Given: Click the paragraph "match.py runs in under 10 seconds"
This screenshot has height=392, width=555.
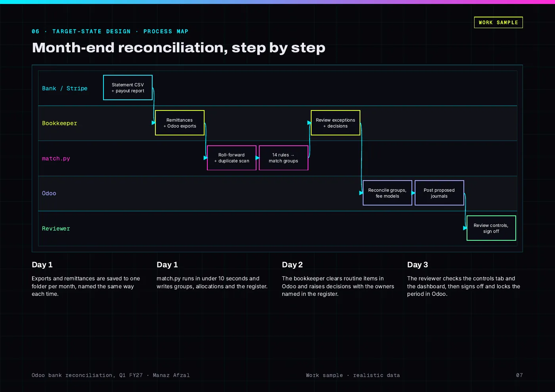Looking at the screenshot, I should [212, 282].
